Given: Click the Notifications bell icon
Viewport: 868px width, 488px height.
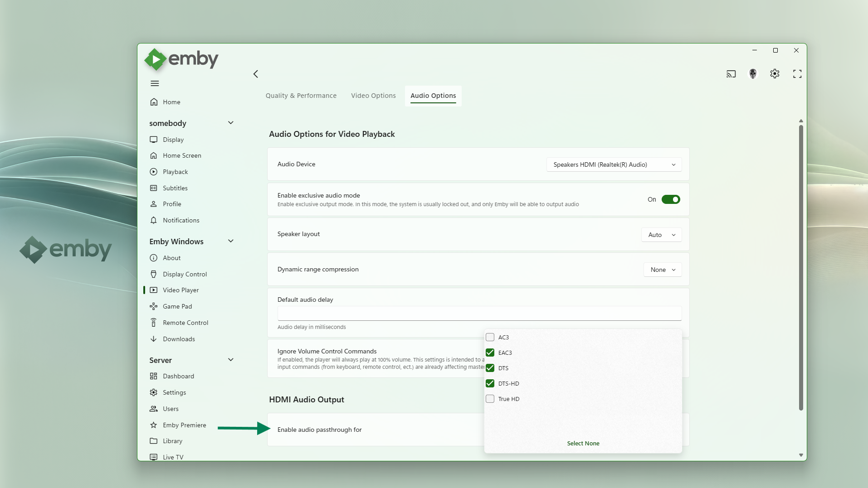Looking at the screenshot, I should point(154,220).
